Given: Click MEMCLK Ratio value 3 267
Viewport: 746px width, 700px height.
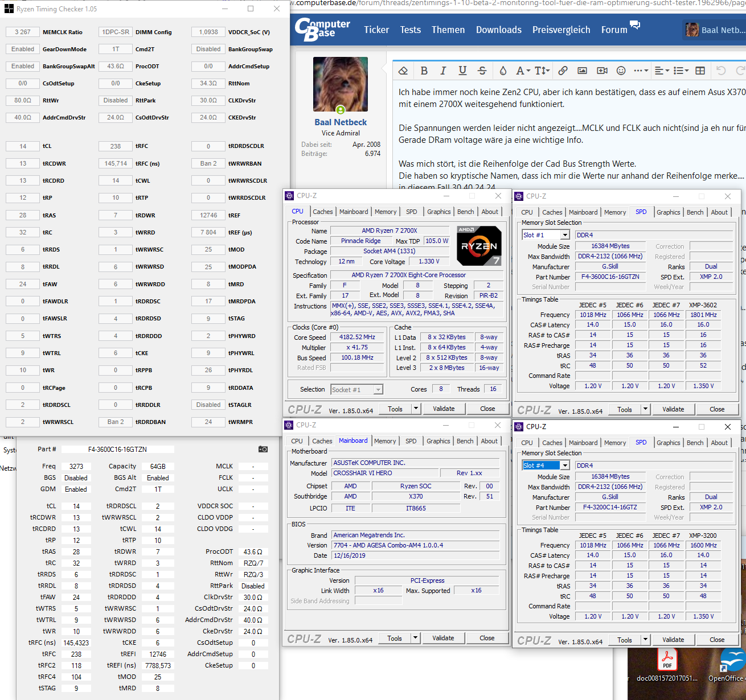Looking at the screenshot, I should click(23, 32).
